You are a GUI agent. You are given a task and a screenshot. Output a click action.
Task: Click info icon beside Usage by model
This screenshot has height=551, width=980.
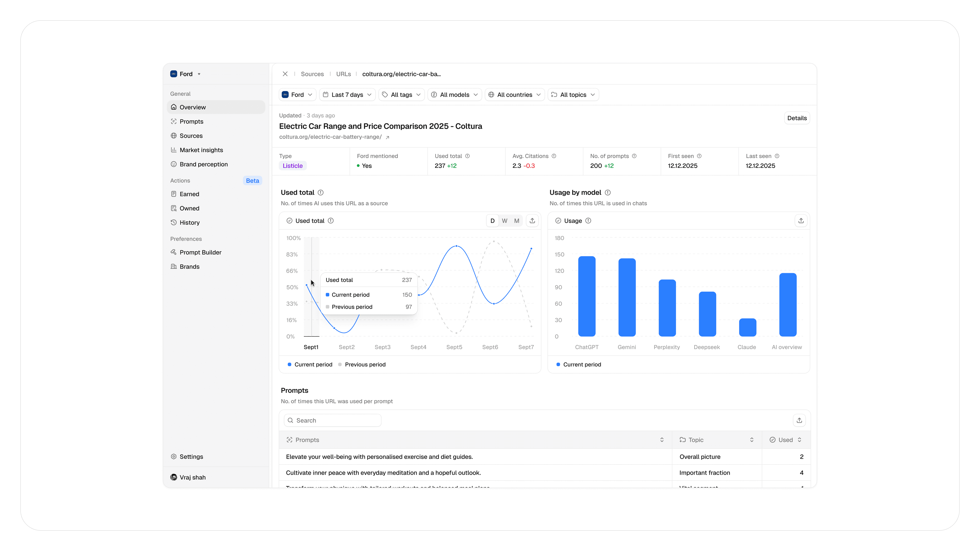(608, 192)
